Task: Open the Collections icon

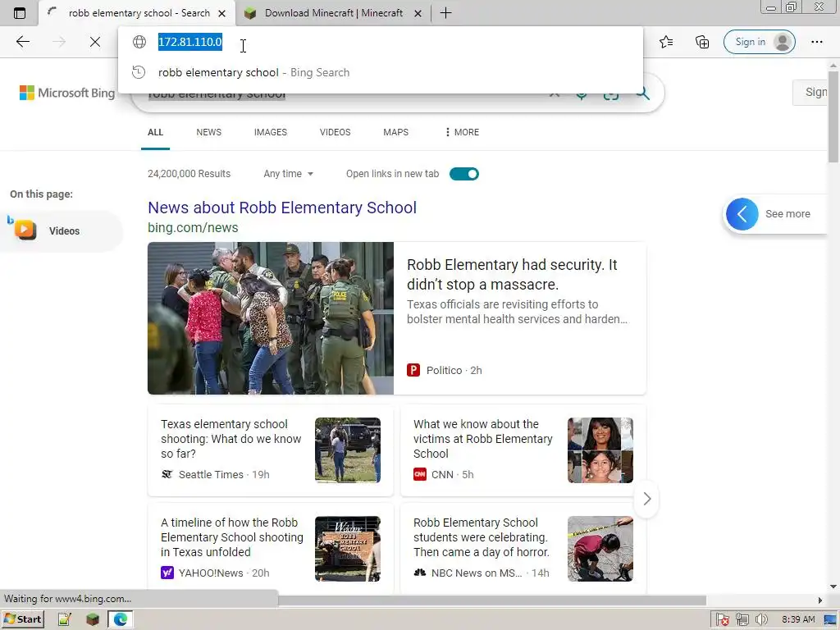Action: [702, 42]
